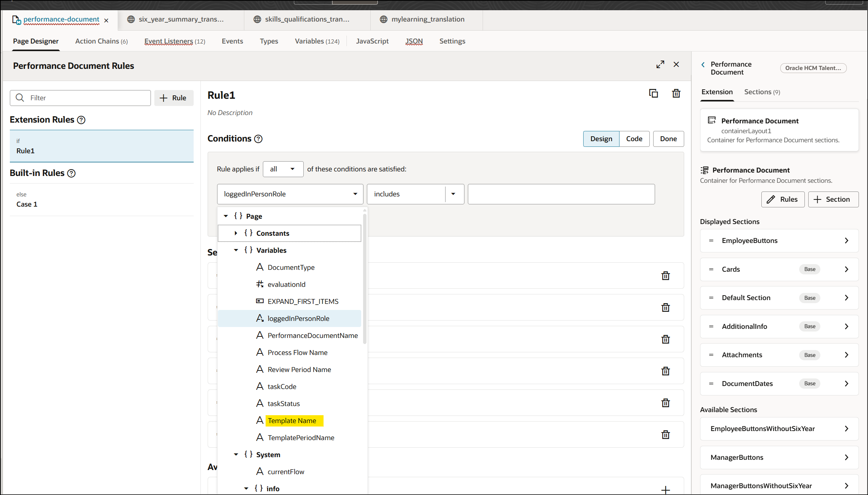The width and height of the screenshot is (868, 495).
Task: Maximize the Performance Document Rules editor
Action: point(660,64)
